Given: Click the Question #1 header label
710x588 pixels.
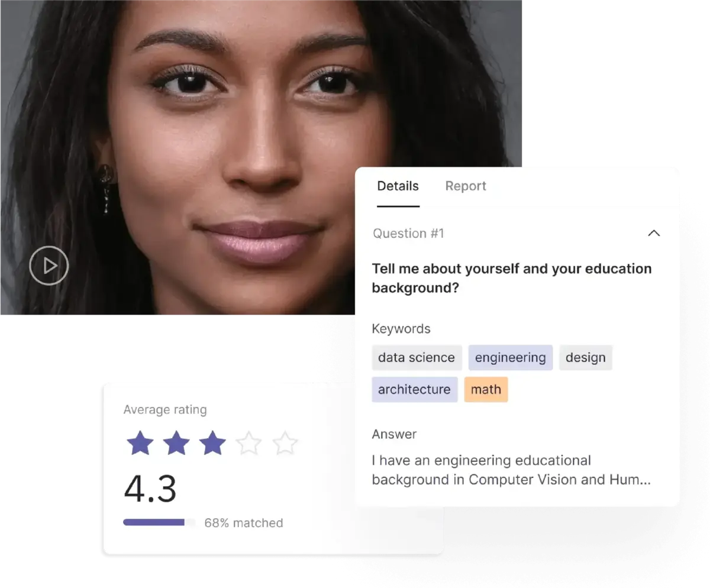Looking at the screenshot, I should pyautogui.click(x=408, y=233).
